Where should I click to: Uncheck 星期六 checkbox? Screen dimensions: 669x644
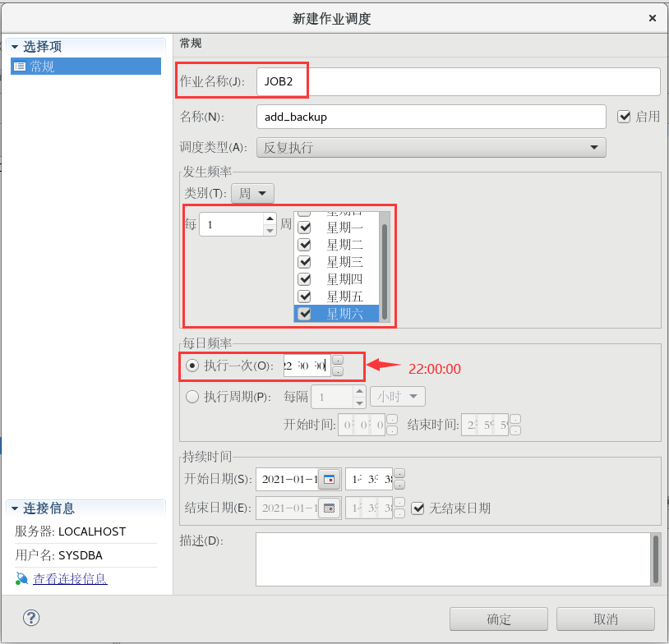point(304,314)
